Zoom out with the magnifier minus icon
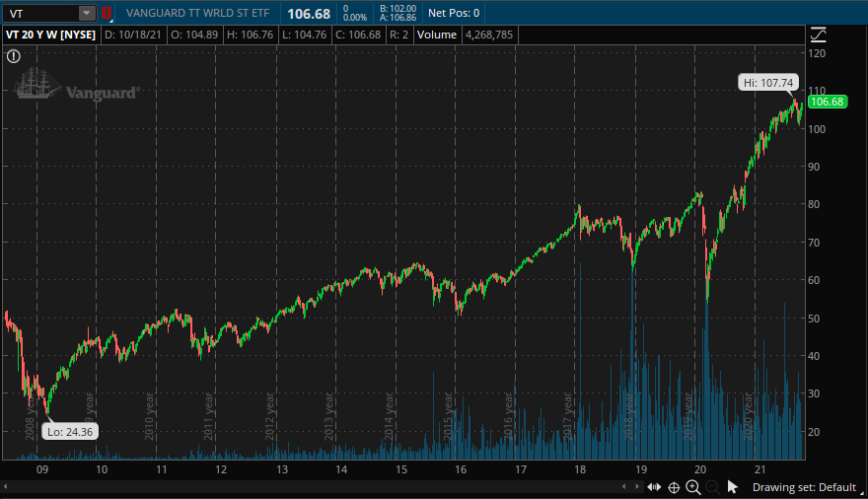 click(x=712, y=487)
